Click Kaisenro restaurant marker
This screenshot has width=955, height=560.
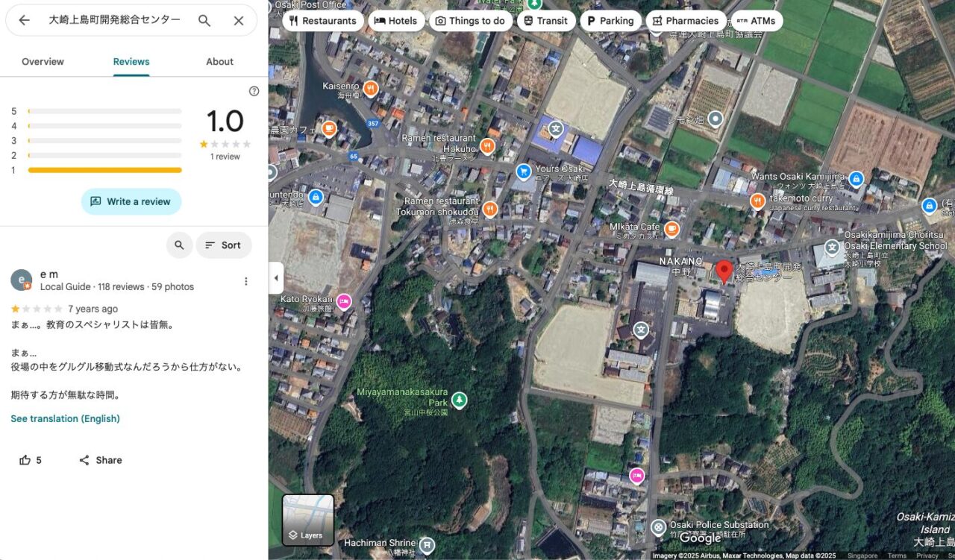click(x=371, y=89)
